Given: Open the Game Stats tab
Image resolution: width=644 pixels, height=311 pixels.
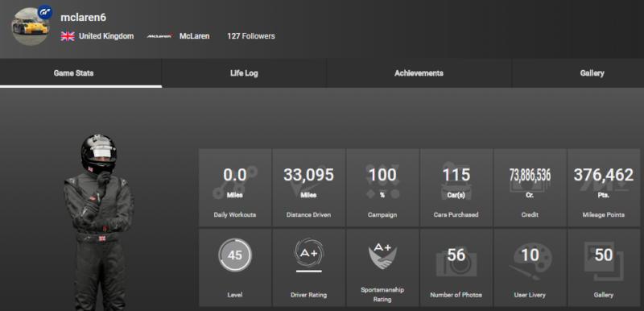Looking at the screenshot, I should (81, 73).
